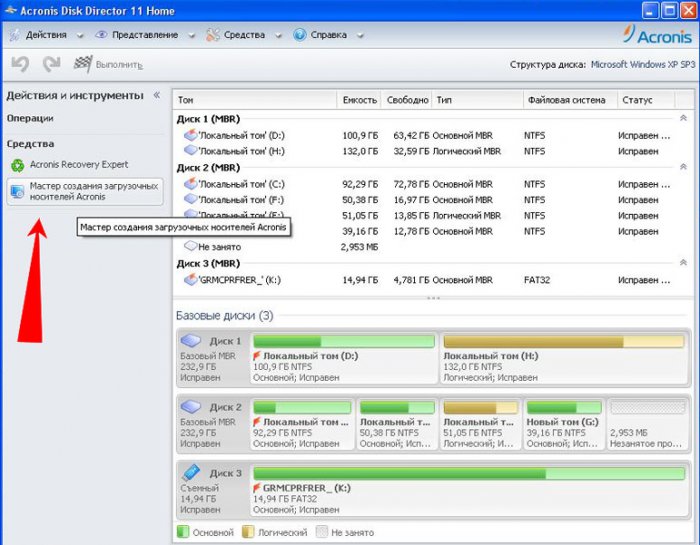This screenshot has height=545, width=700.
Task: Open the Средства dropdown arrow
Action: [x=278, y=36]
